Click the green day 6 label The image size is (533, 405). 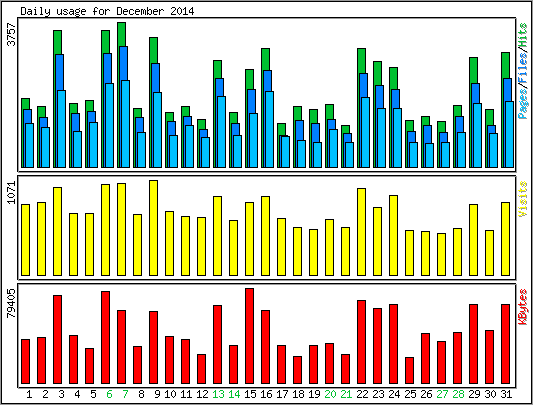click(x=109, y=394)
